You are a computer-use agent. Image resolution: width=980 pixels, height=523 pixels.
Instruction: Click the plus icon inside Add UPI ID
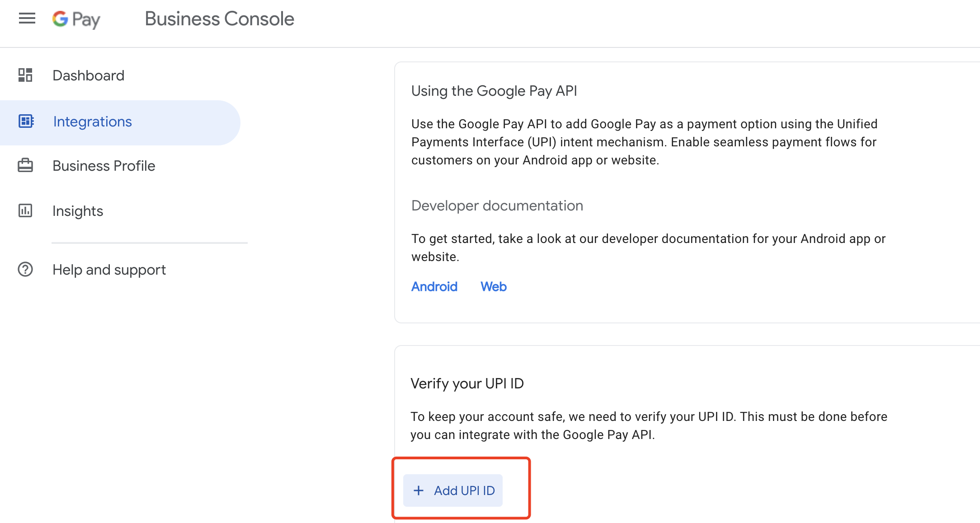(418, 490)
